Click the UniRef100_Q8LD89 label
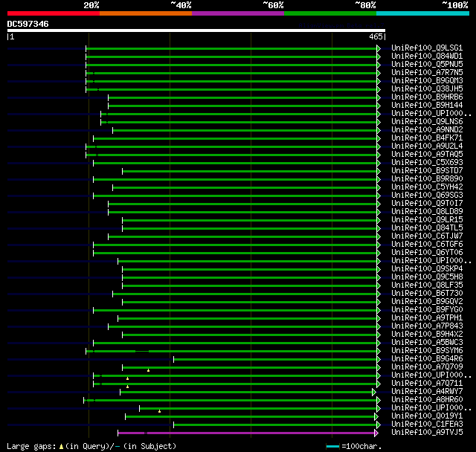The width and height of the screenshot is (476, 452). (427, 212)
